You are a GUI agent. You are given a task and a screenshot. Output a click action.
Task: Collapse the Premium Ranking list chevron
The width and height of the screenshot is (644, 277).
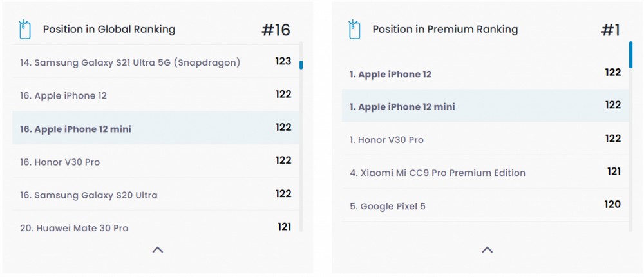tap(487, 249)
